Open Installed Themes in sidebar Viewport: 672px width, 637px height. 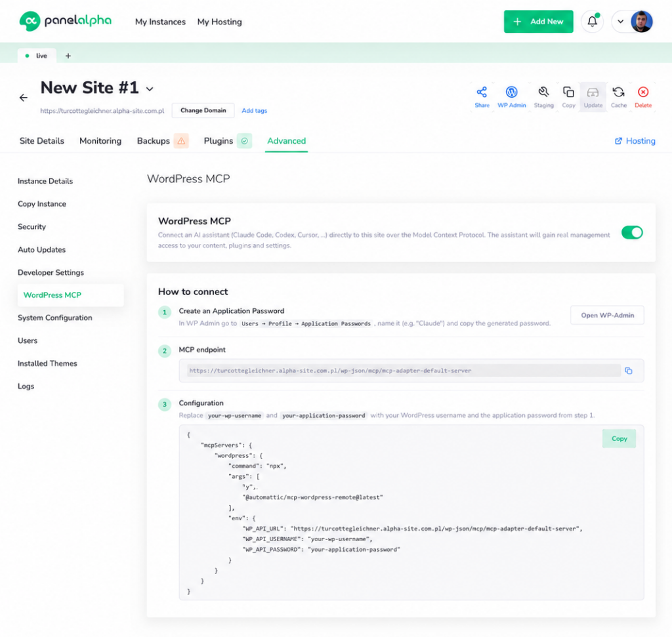pos(47,363)
